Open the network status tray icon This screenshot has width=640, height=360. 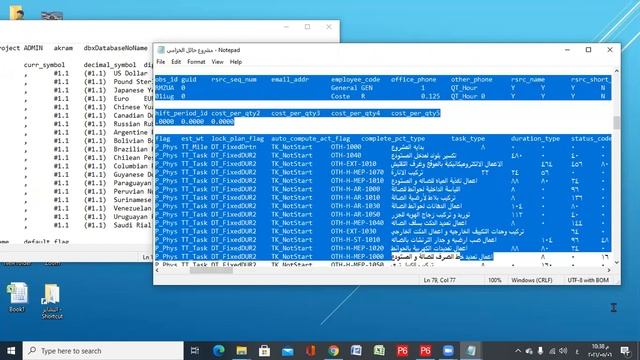pyautogui.click(x=552, y=351)
